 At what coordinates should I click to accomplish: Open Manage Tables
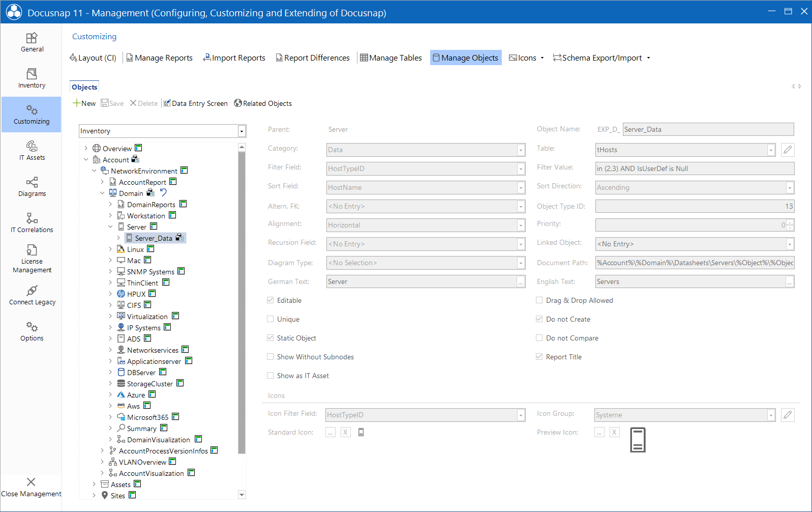pyautogui.click(x=391, y=58)
